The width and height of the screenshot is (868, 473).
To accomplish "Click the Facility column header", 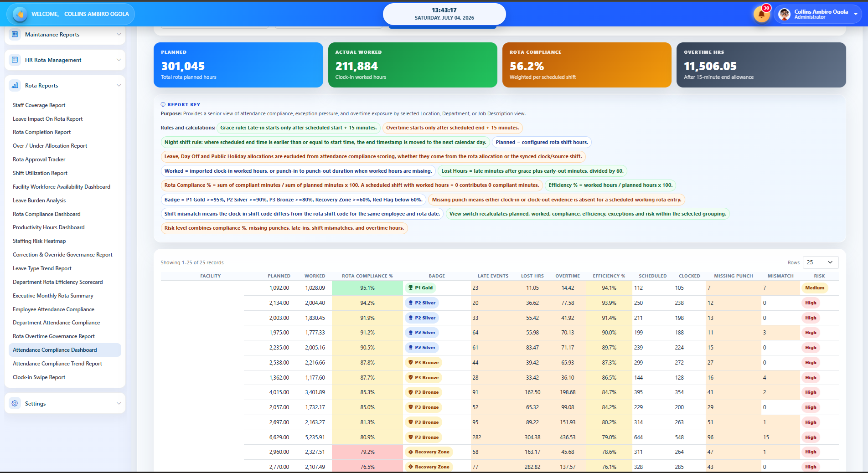I will [211, 276].
